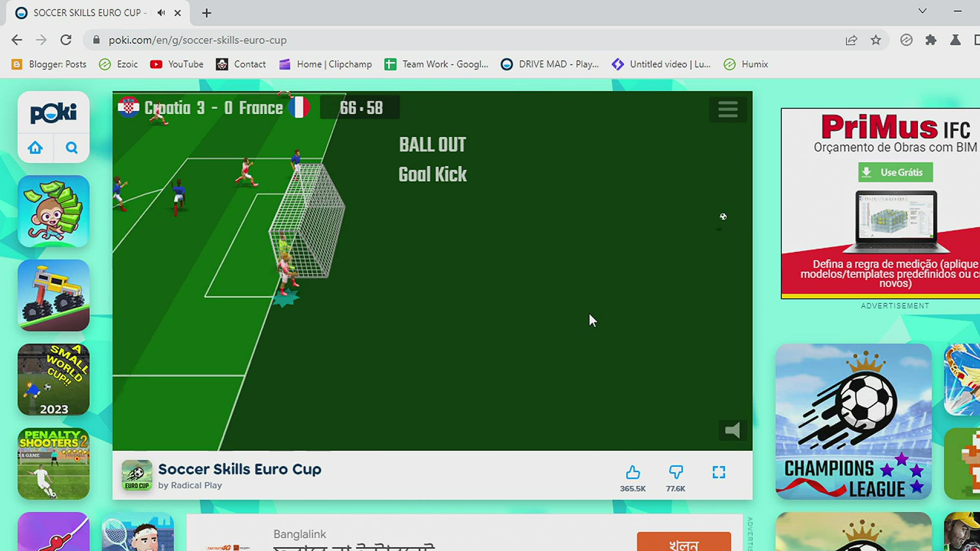Open Penalty Shooters 2 game thumbnail
980x551 pixels.
(54, 464)
